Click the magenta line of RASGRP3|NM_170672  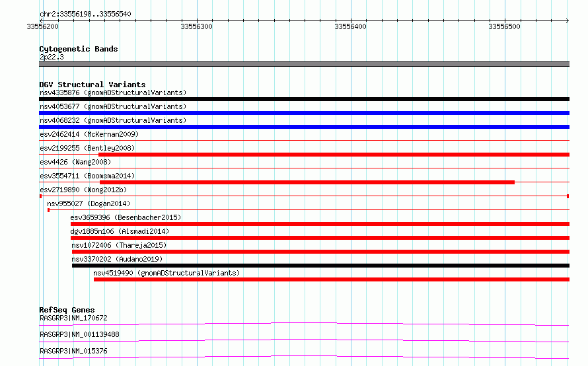pyautogui.click(x=304, y=324)
